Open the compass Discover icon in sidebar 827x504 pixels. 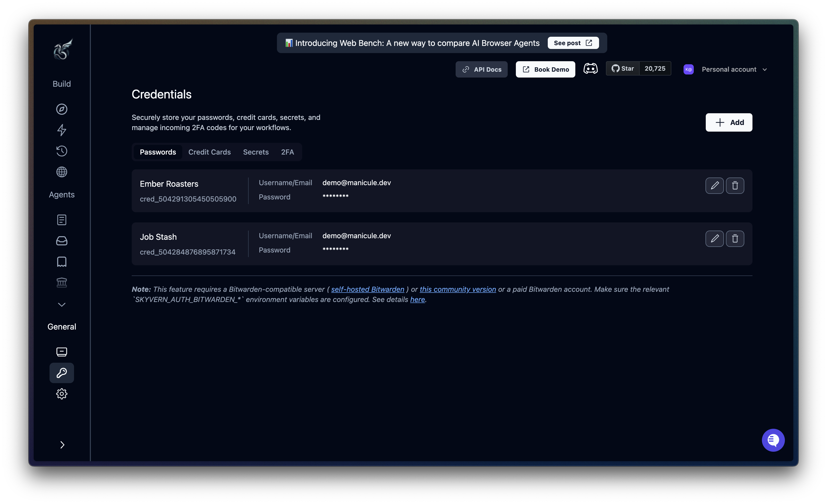(x=62, y=109)
